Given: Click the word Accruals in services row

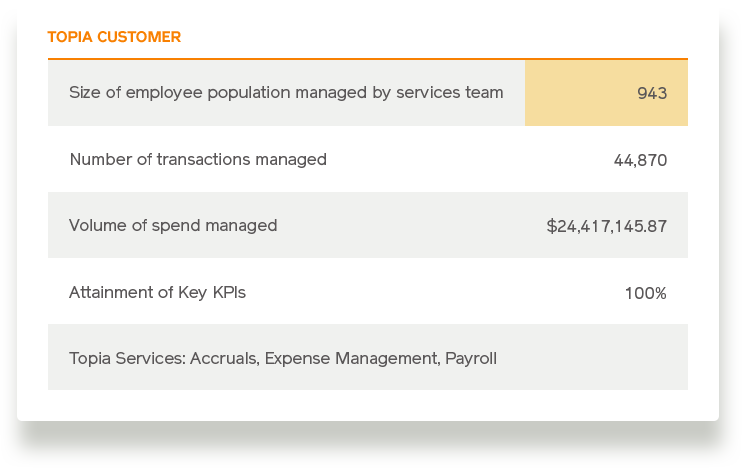Looking at the screenshot, I should click(x=225, y=358).
